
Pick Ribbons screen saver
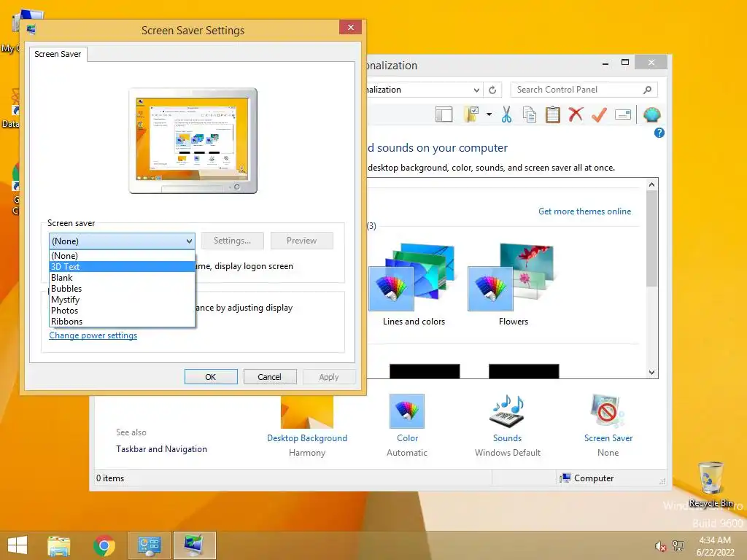tap(122, 322)
